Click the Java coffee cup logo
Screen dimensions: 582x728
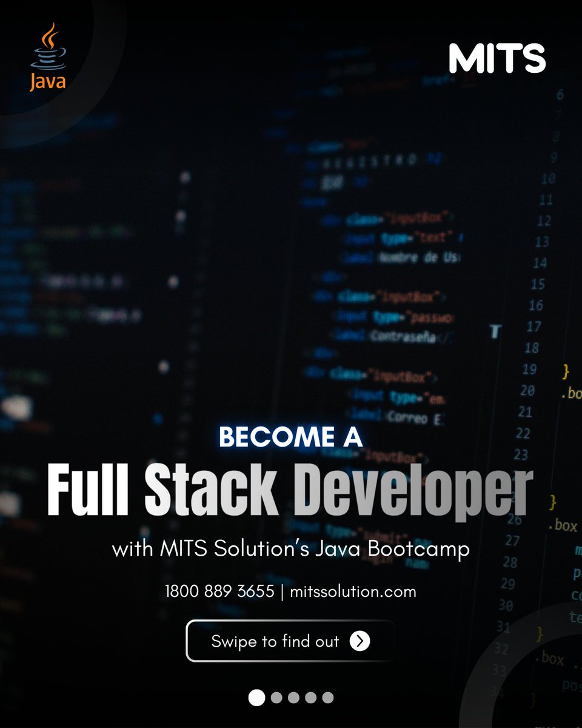coord(47,57)
